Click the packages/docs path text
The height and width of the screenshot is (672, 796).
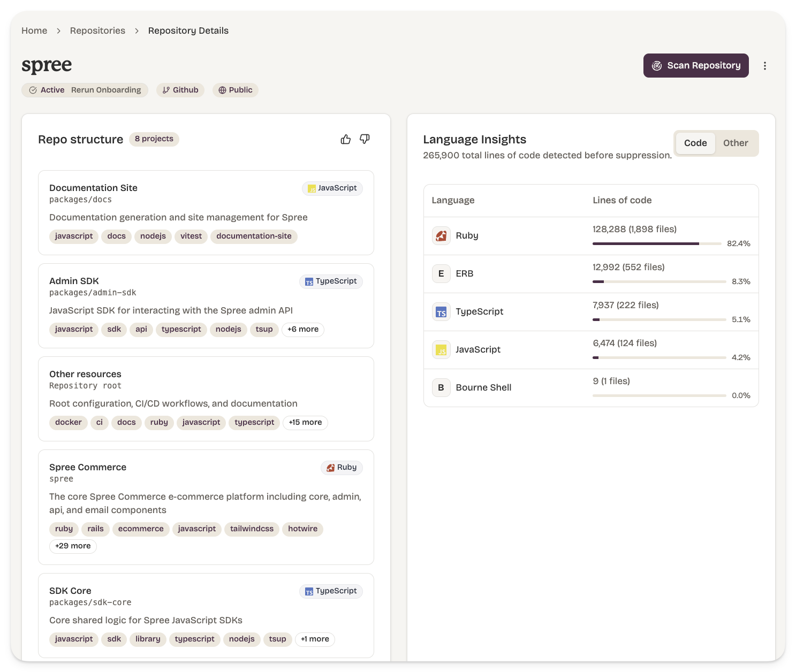click(80, 200)
